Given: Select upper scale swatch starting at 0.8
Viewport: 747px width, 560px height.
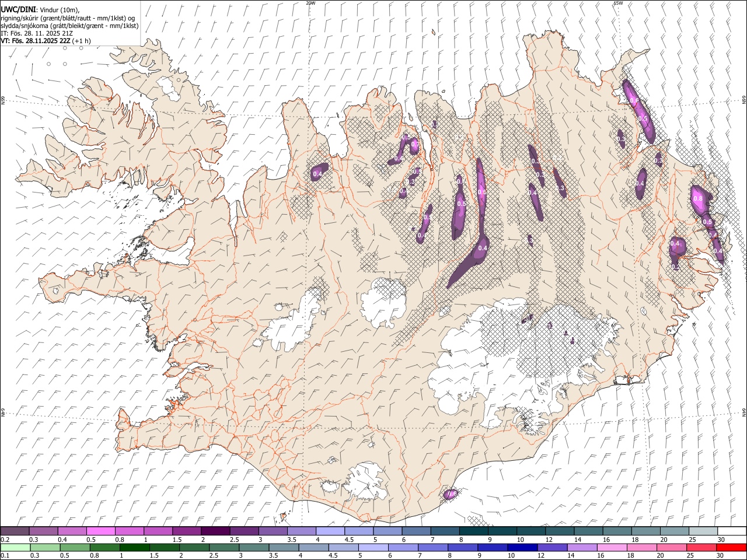Looking at the screenshot, I should click(x=130, y=531).
